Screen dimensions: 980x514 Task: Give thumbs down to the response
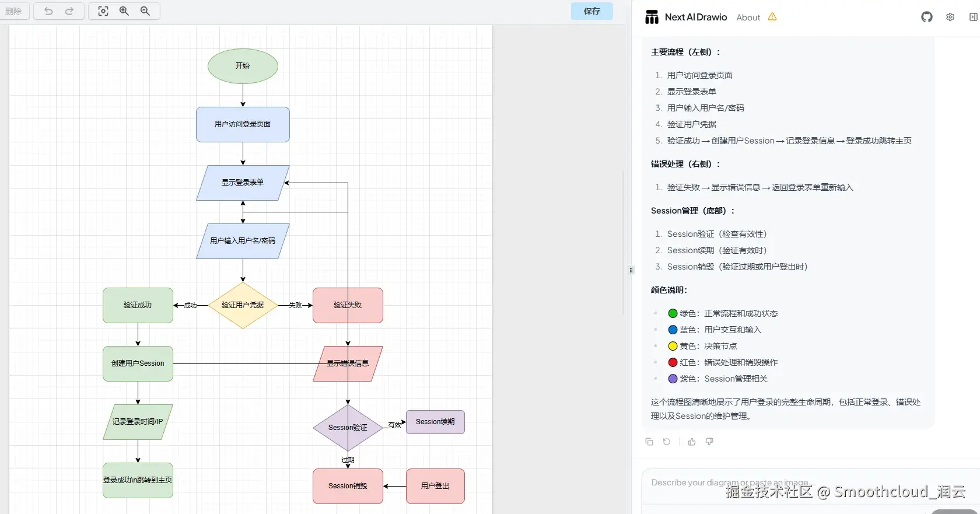click(709, 442)
